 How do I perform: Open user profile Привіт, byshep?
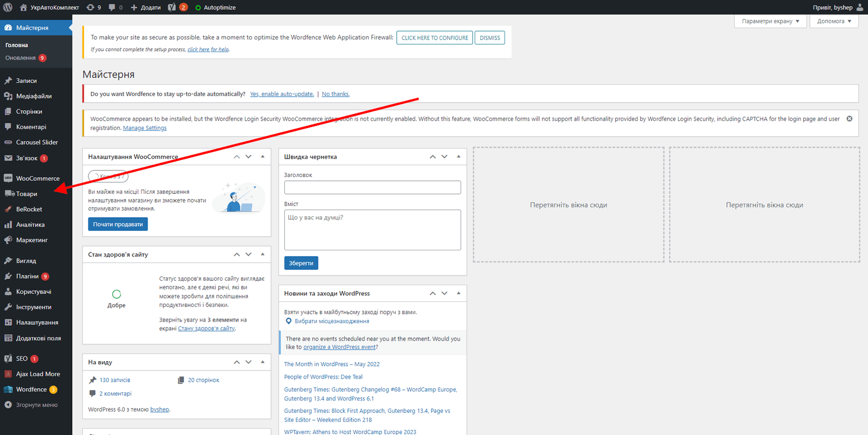point(838,7)
